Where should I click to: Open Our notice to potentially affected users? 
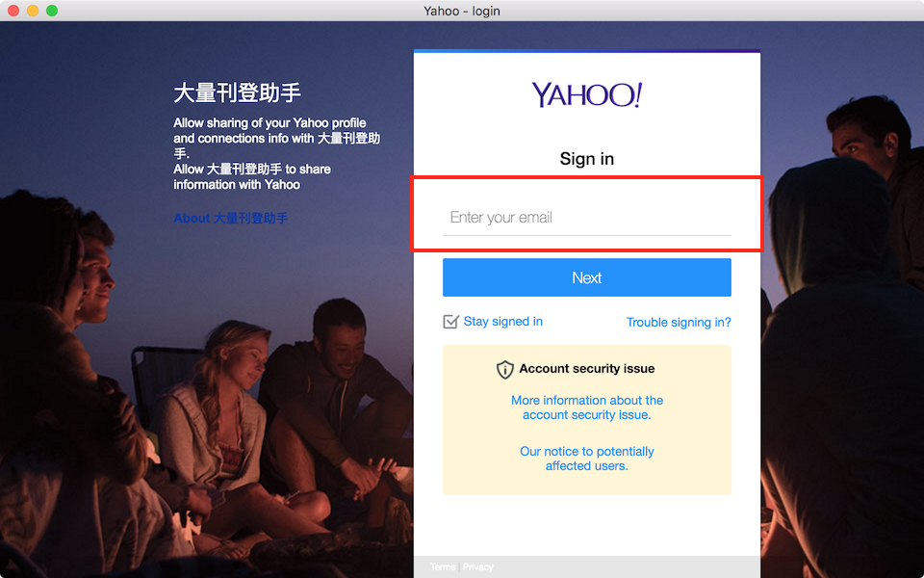tap(586, 459)
